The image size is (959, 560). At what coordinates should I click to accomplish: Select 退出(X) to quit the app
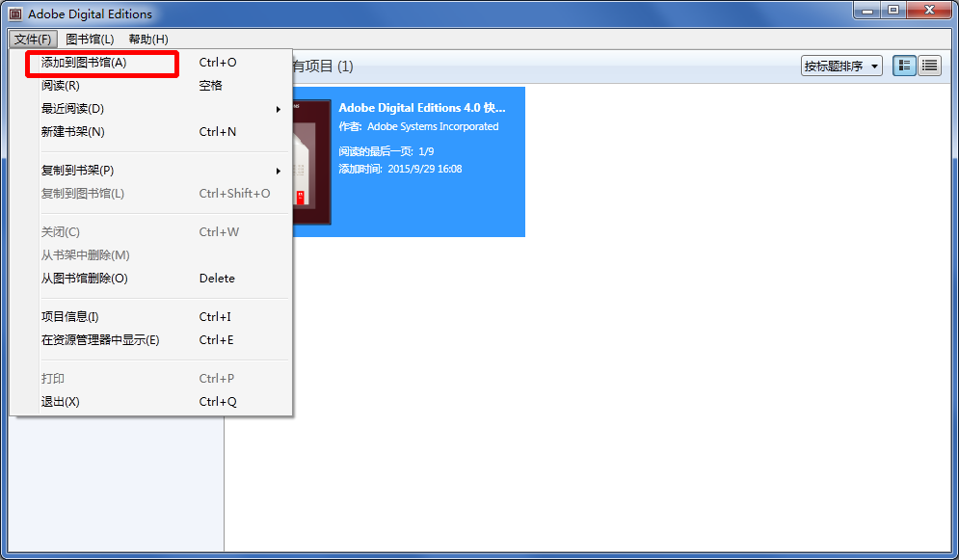[x=151, y=402]
